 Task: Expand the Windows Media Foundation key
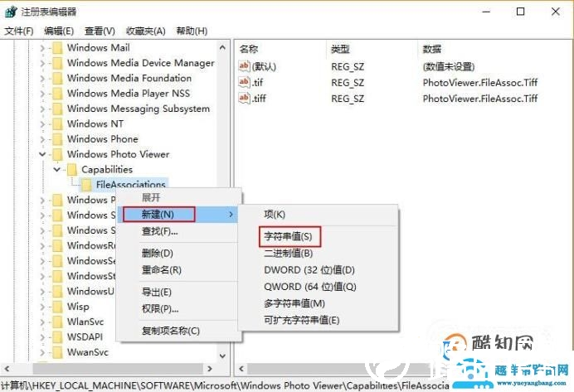[42, 78]
